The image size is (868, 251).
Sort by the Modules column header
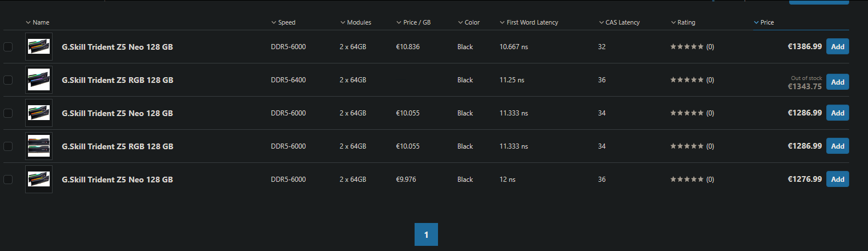tap(355, 22)
